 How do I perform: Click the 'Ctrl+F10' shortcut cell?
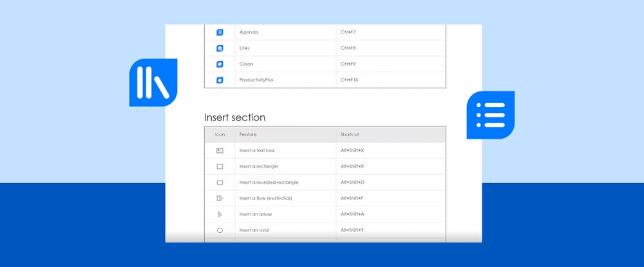click(391, 80)
